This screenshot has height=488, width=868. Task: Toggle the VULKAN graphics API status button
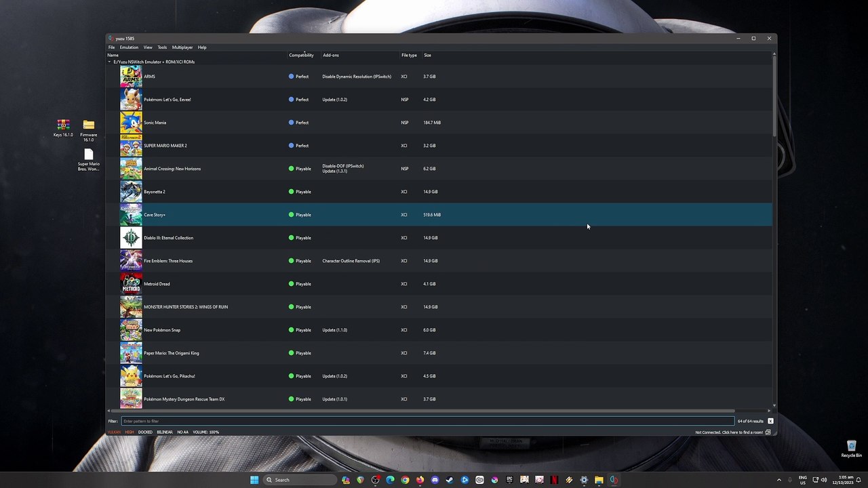(114, 432)
